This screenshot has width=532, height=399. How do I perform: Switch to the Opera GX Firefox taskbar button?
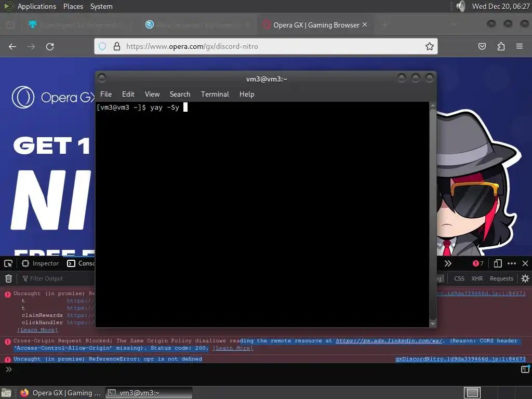[x=60, y=393]
